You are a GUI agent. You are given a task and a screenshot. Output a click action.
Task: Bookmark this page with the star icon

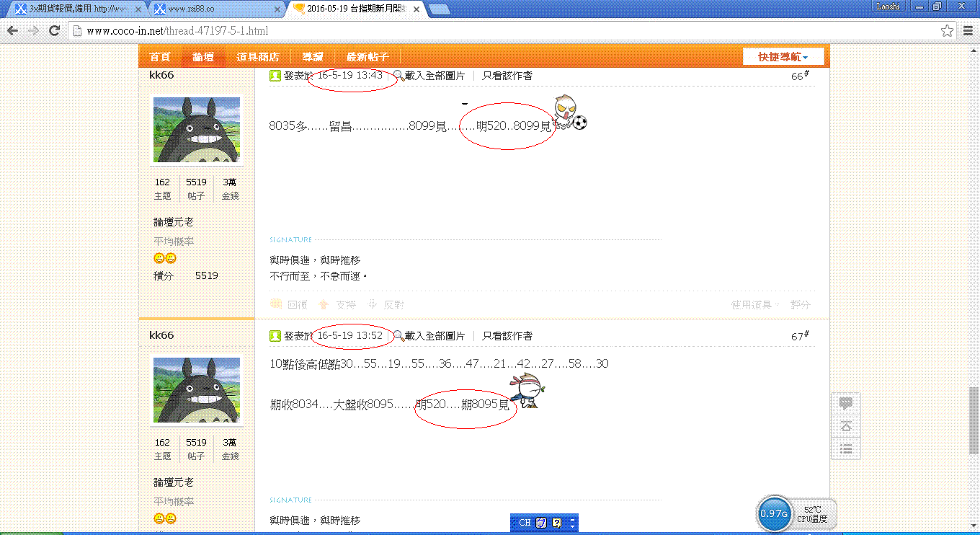click(947, 31)
